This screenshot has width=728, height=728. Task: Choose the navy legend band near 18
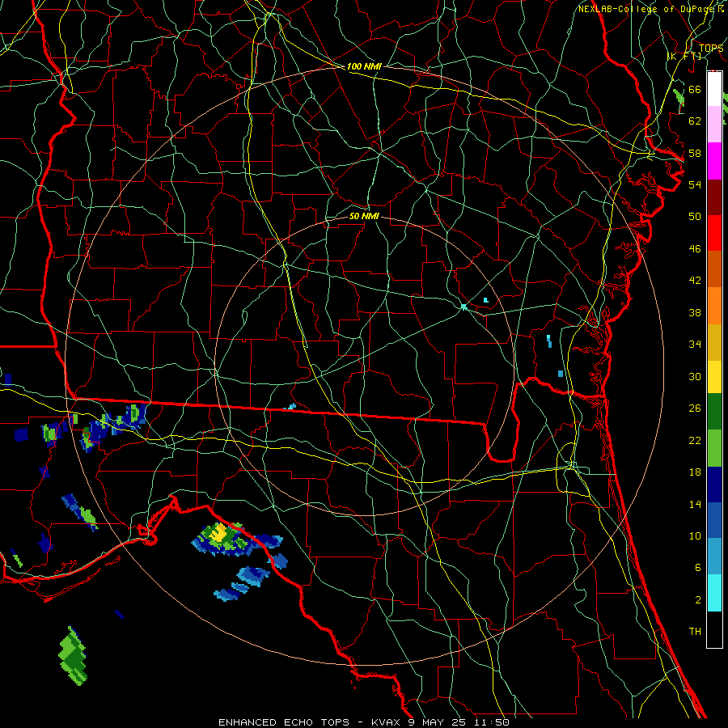click(714, 485)
